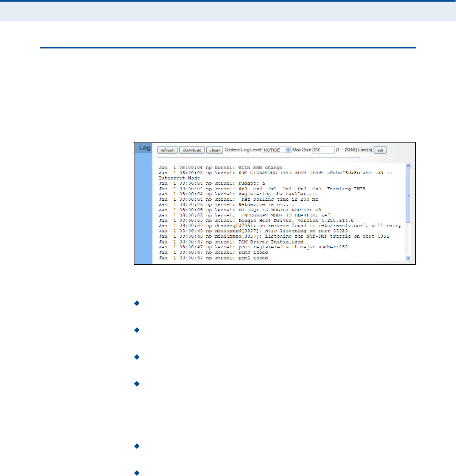
Task: Focus the Max Size input field
Action: 323,150
